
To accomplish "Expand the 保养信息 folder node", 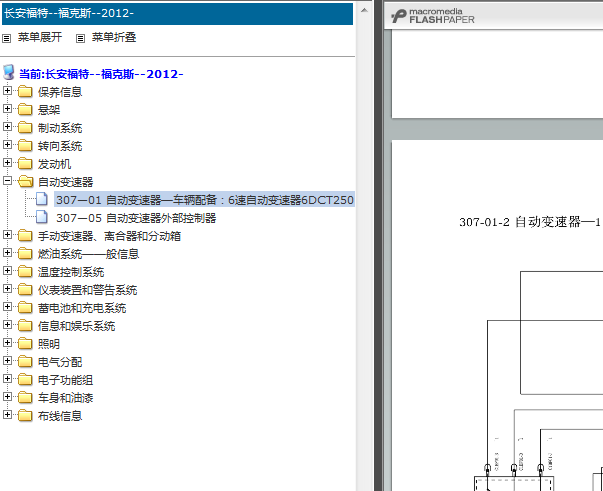I will tap(7, 91).
